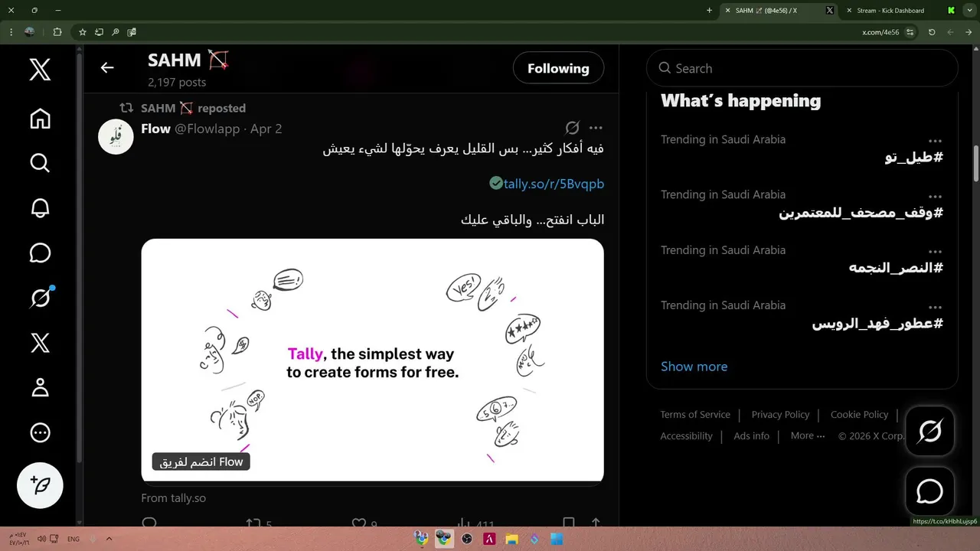The height and width of the screenshot is (551, 980).
Task: Open File Explorer from the taskbar
Action: pyautogui.click(x=511, y=539)
